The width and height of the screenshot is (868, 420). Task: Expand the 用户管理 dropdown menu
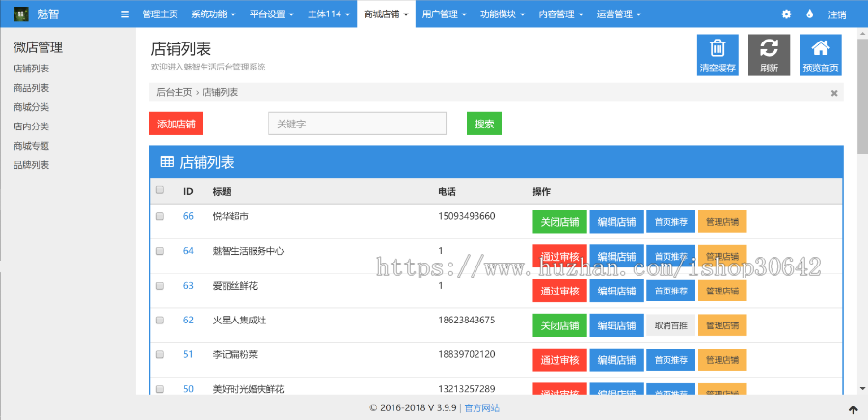pos(444,14)
